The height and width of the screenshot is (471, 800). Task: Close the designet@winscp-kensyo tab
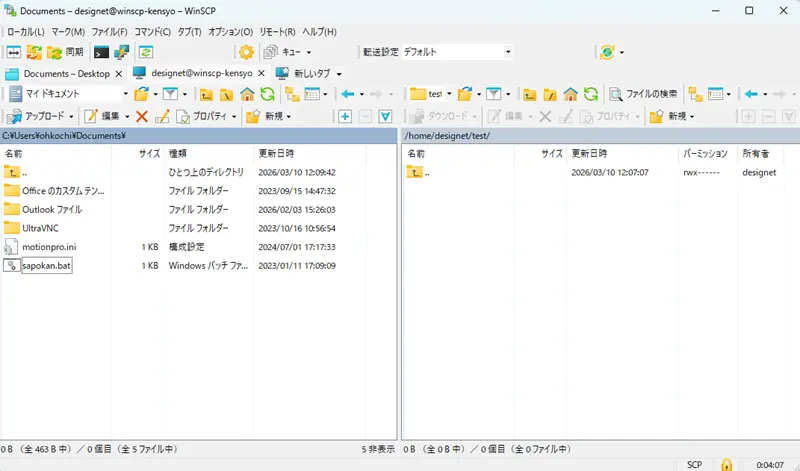click(261, 73)
